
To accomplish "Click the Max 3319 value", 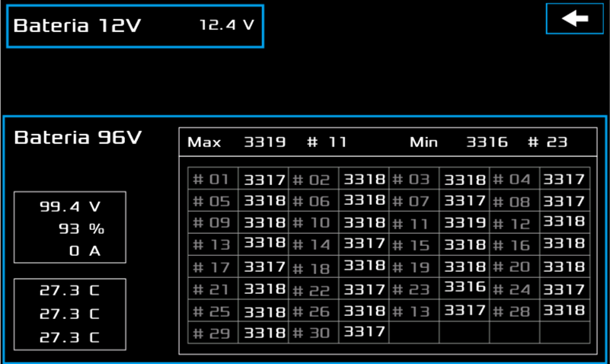I will pos(265,142).
